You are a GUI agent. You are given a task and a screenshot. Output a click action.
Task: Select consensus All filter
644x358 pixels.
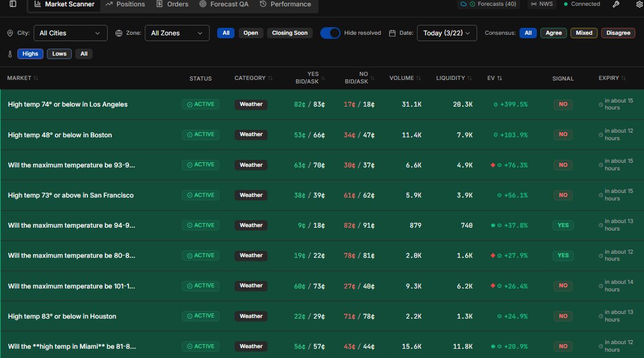point(528,33)
